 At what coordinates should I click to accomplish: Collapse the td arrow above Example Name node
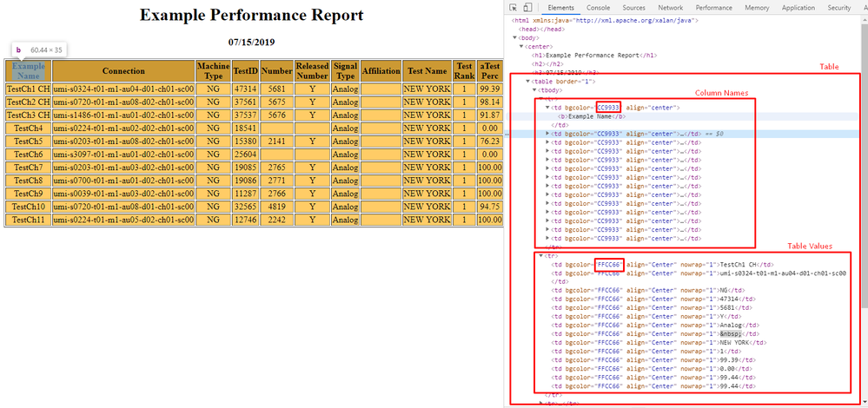pos(547,108)
